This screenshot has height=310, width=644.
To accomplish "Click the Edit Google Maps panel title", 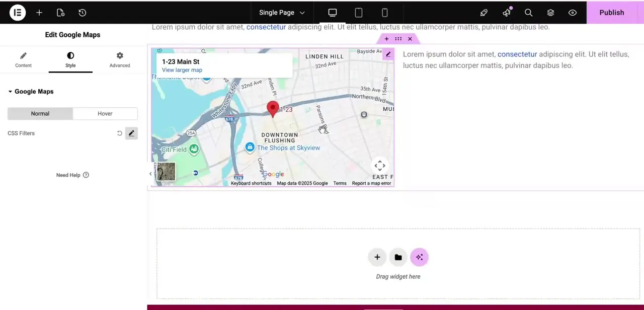I will click(72, 35).
